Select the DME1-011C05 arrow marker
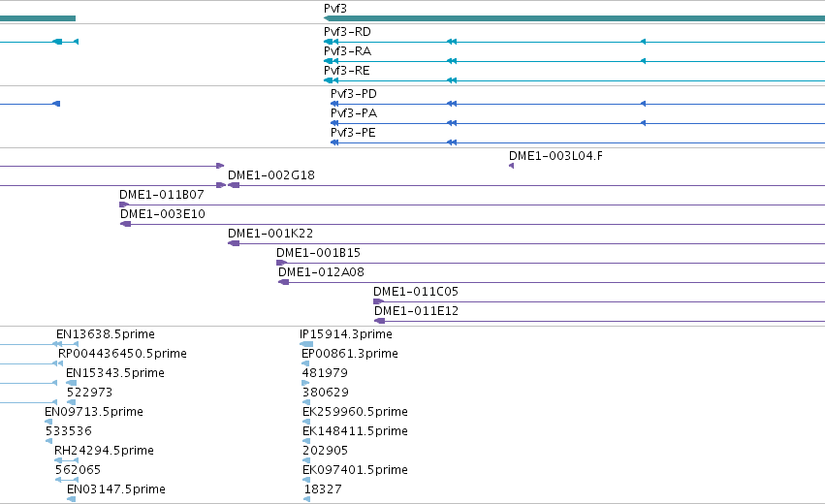Viewport: 825px width, 504px height. coord(378,301)
